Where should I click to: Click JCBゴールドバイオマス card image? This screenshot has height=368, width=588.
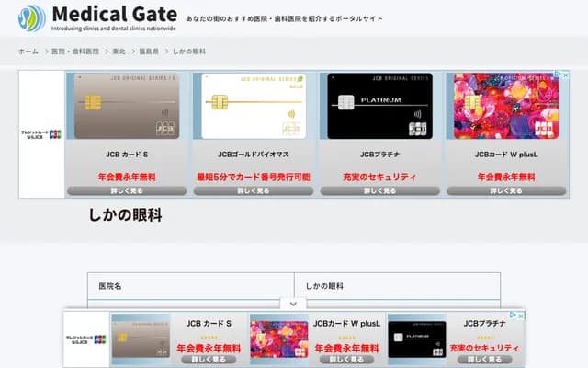254,106
